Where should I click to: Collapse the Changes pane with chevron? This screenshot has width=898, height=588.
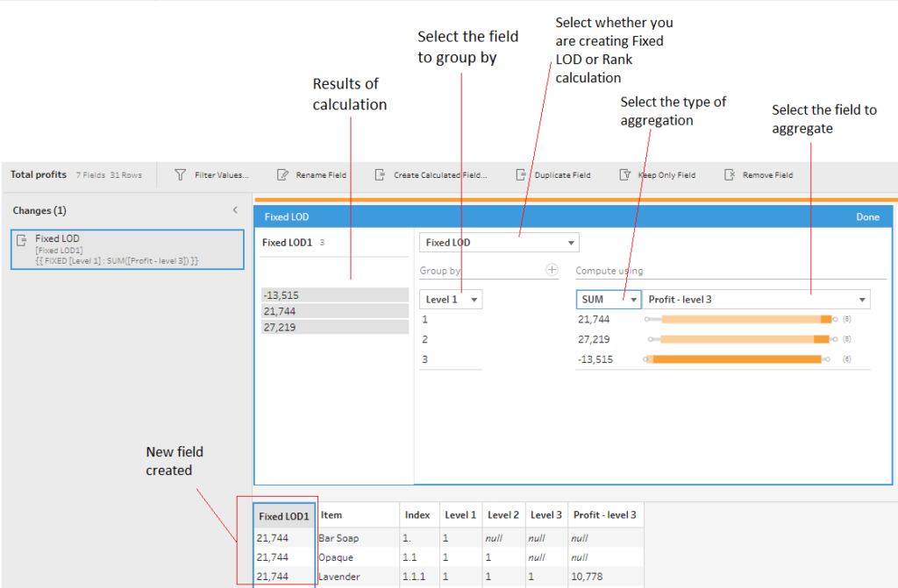235,210
